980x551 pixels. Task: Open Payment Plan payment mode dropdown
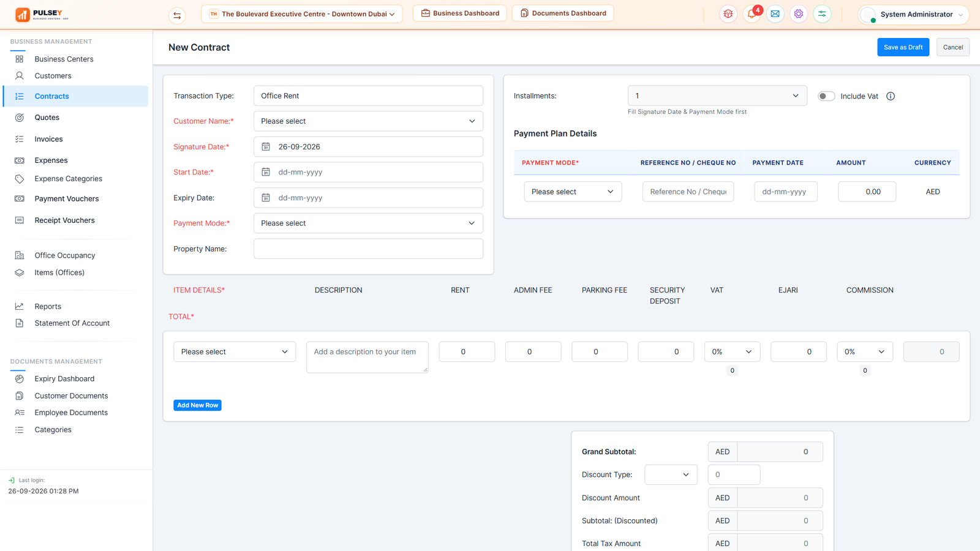tap(573, 192)
